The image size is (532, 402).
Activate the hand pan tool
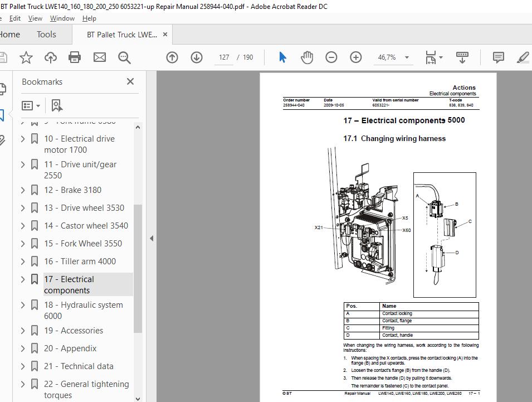tap(307, 57)
